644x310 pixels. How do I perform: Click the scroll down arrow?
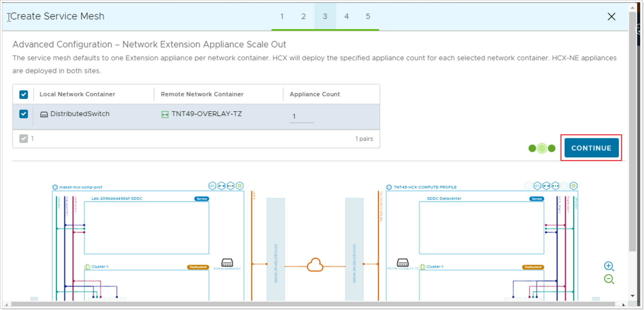632,296
